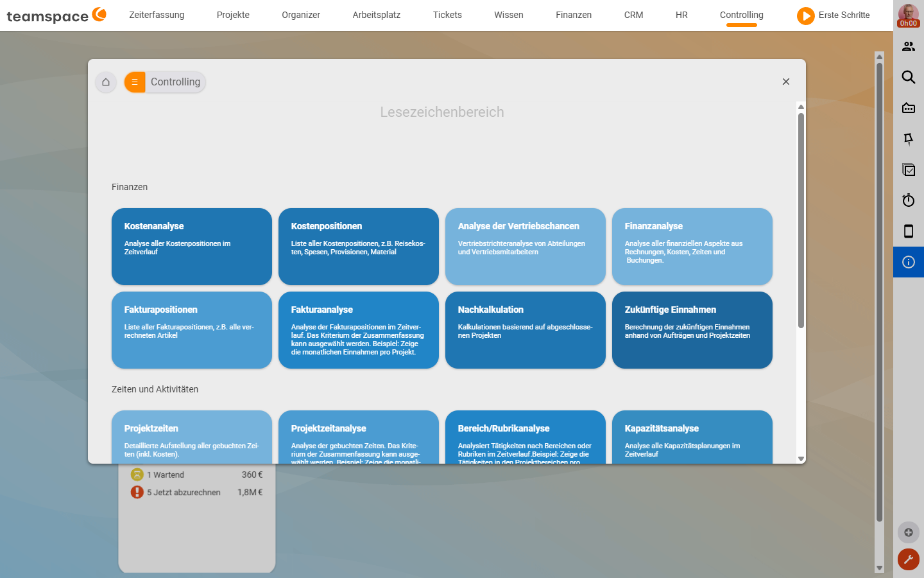Screen dimensions: 924x578
Task: Click the '1 Wartend' entry
Action: (166, 475)
